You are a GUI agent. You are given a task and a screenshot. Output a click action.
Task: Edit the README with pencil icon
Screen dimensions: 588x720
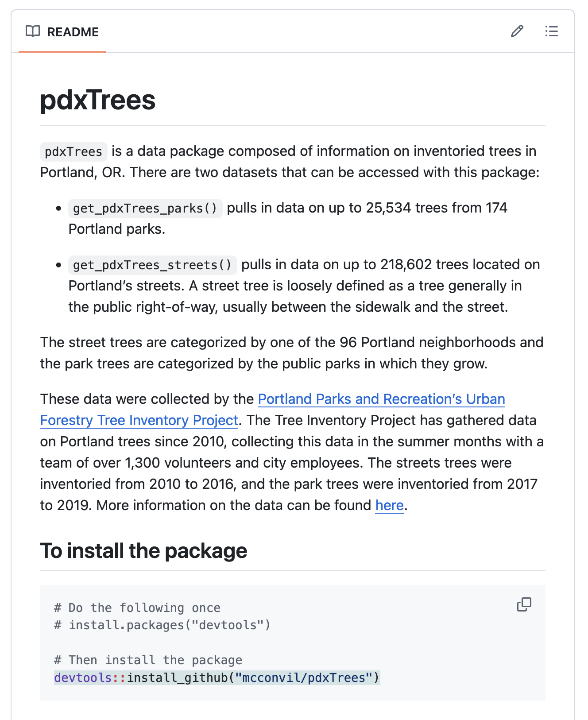517,31
